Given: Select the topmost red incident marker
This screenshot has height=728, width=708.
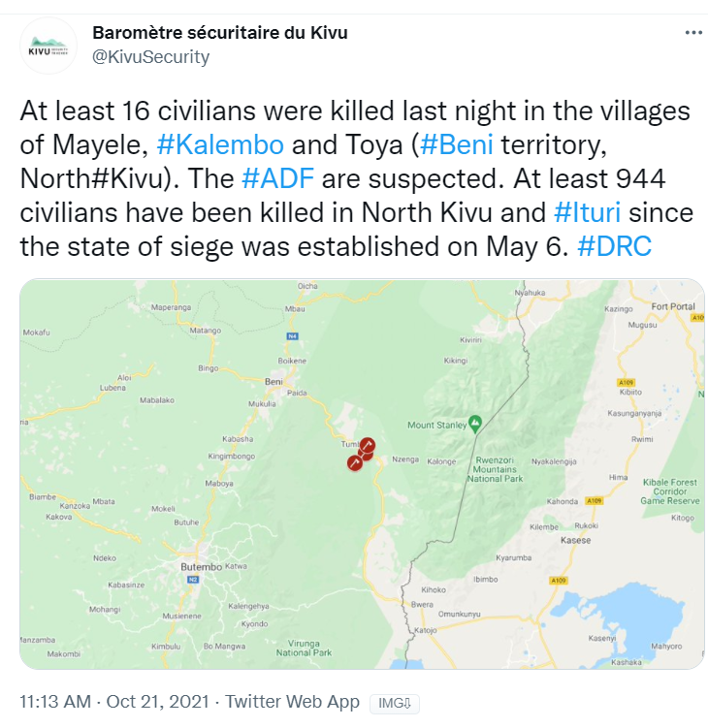Looking at the screenshot, I should [368, 445].
